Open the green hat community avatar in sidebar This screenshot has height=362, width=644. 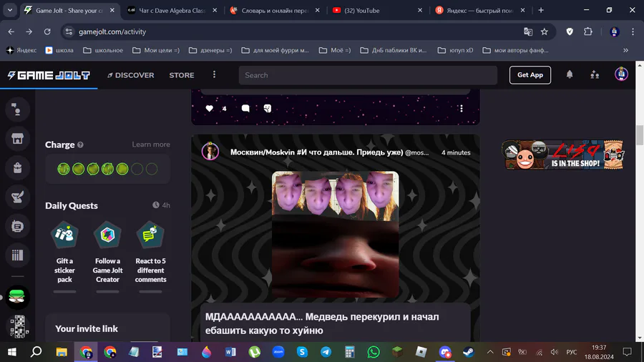click(x=17, y=297)
